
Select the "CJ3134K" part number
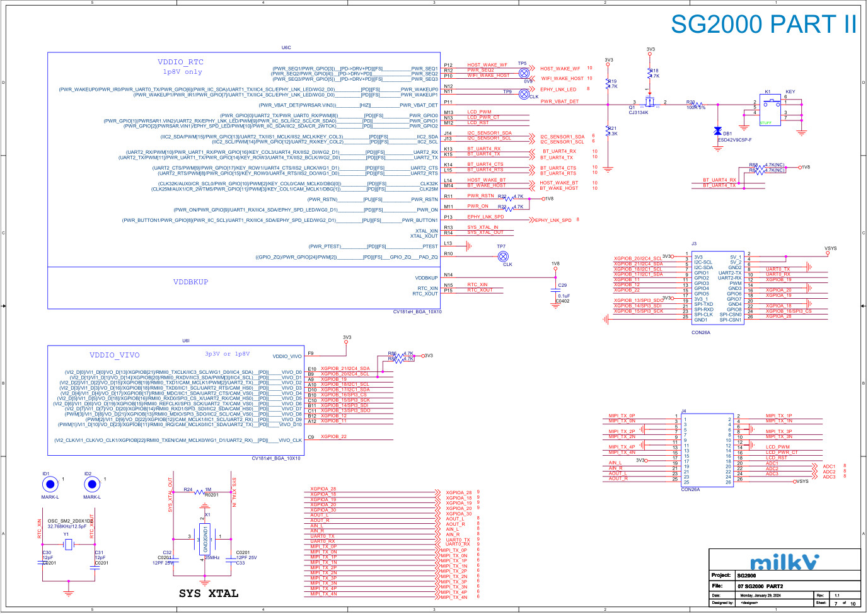point(638,113)
